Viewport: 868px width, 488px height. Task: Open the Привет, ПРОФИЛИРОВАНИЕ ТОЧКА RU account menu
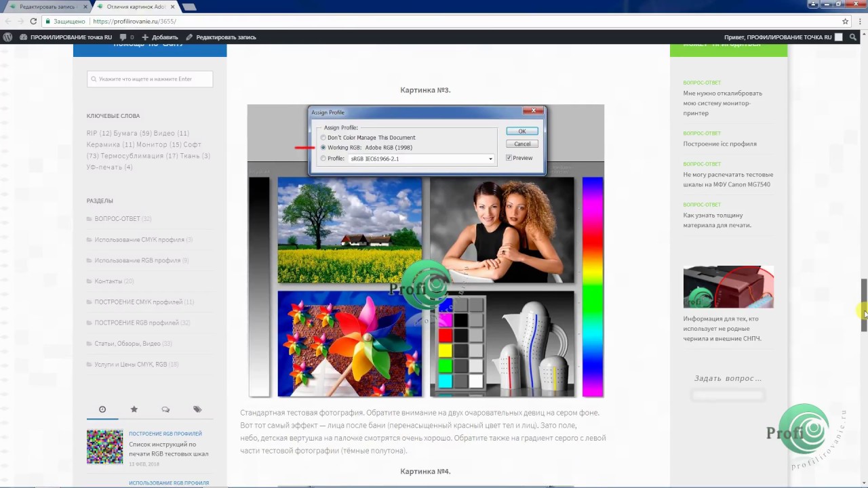783,37
